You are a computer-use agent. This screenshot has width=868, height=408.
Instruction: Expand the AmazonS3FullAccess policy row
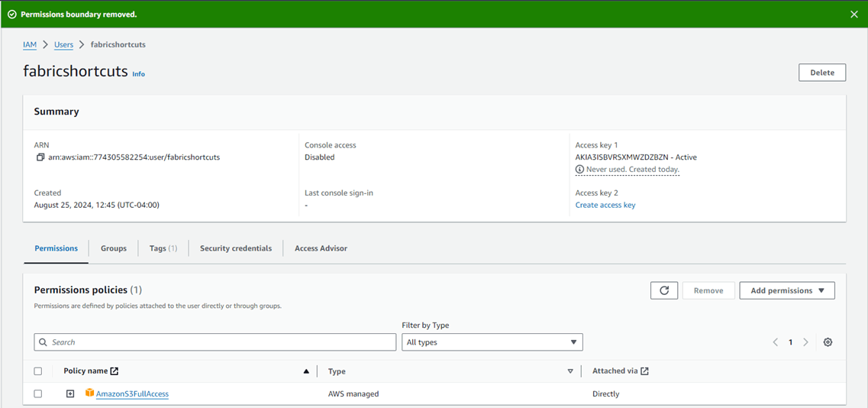pyautogui.click(x=70, y=393)
